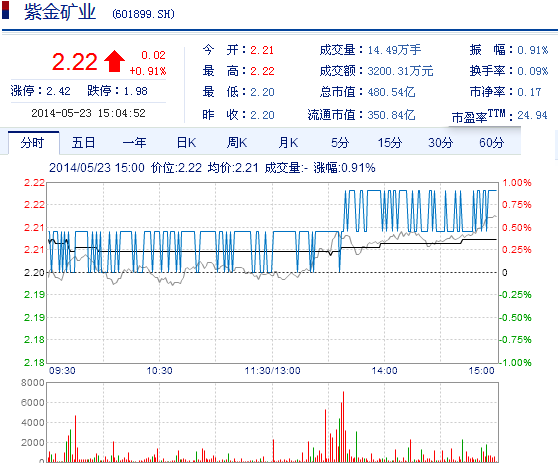Screen dimensions: 558x463
Task: Click the chart info line 价位:2.22
Action: tap(176, 168)
